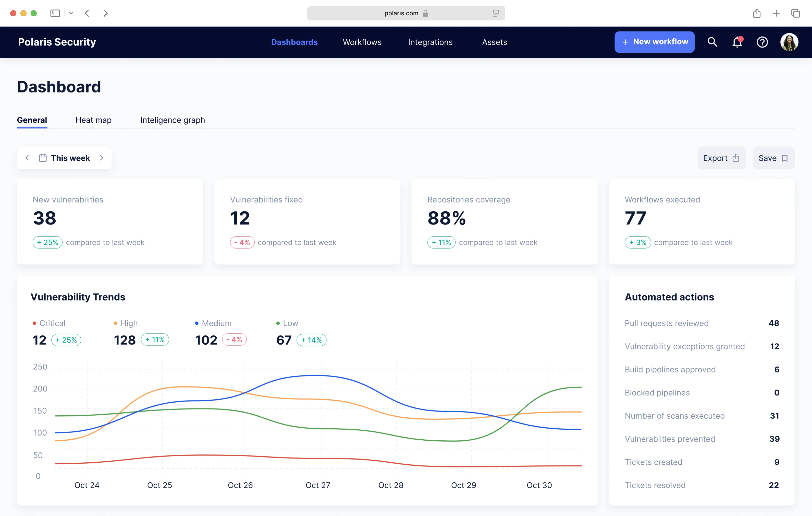This screenshot has height=516, width=812.
Task: Show the browser tab overview icon
Action: coord(795,13)
